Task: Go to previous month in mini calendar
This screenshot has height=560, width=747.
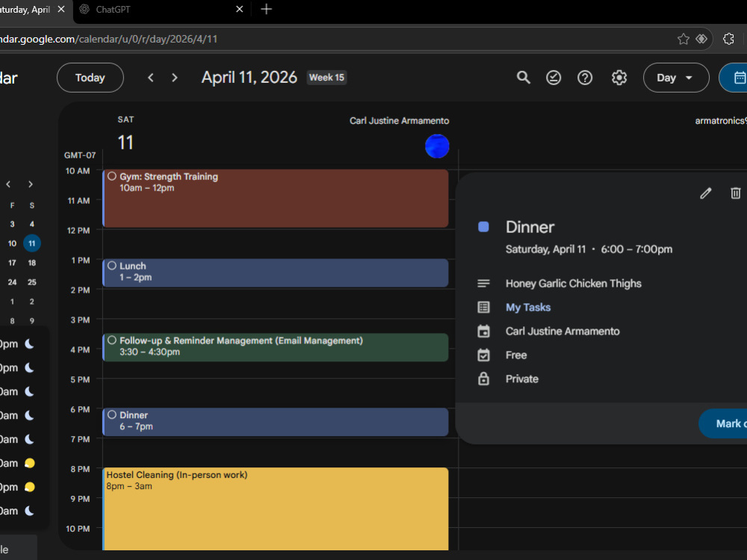Action: 8,184
